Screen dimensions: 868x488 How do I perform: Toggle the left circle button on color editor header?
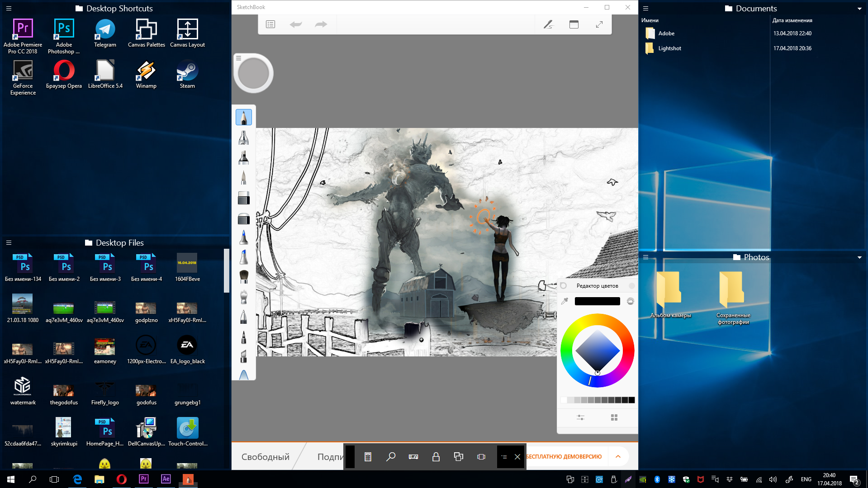564,286
